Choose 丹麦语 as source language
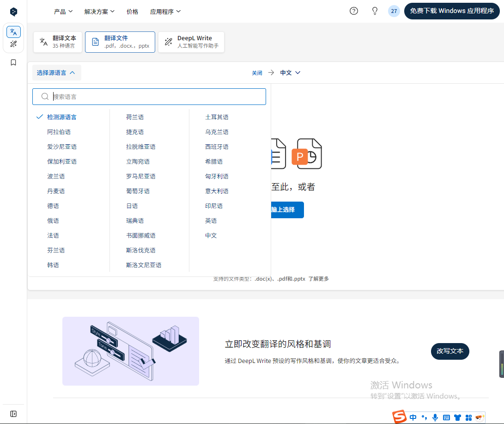504x424 pixels. (56, 191)
